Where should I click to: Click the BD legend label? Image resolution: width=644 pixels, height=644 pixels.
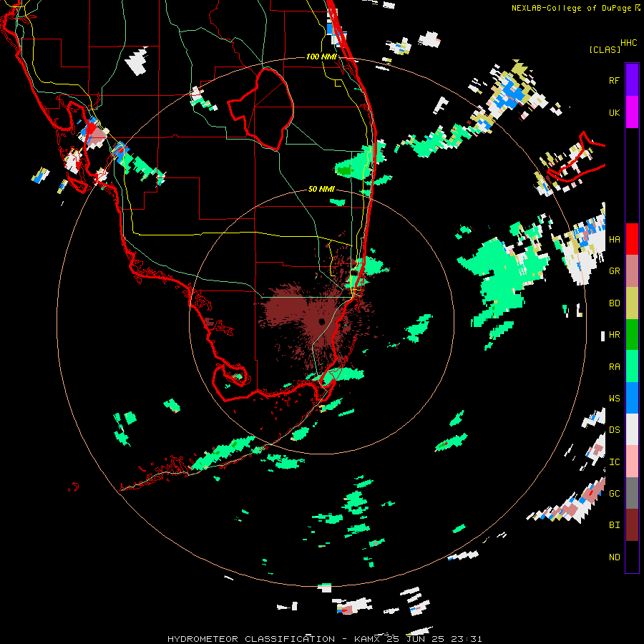point(614,303)
